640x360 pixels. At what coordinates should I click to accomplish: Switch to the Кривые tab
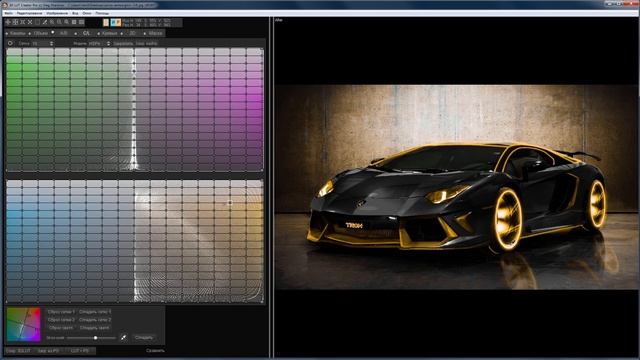click(x=109, y=33)
